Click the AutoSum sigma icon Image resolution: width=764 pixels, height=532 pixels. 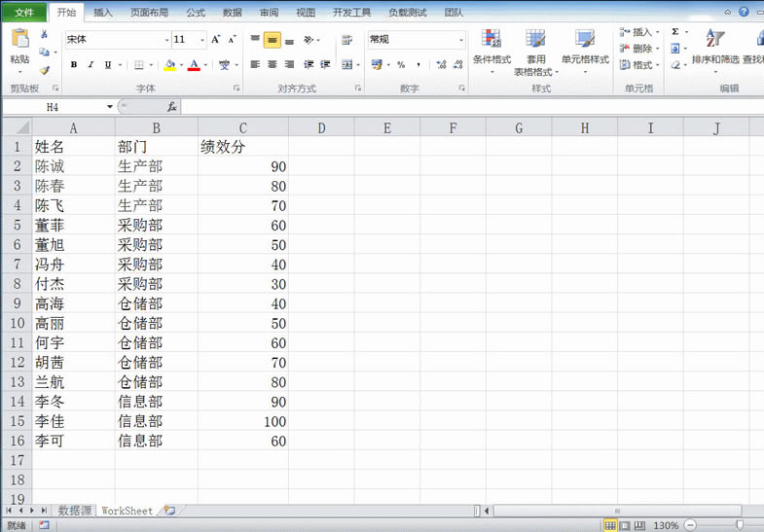[675, 32]
